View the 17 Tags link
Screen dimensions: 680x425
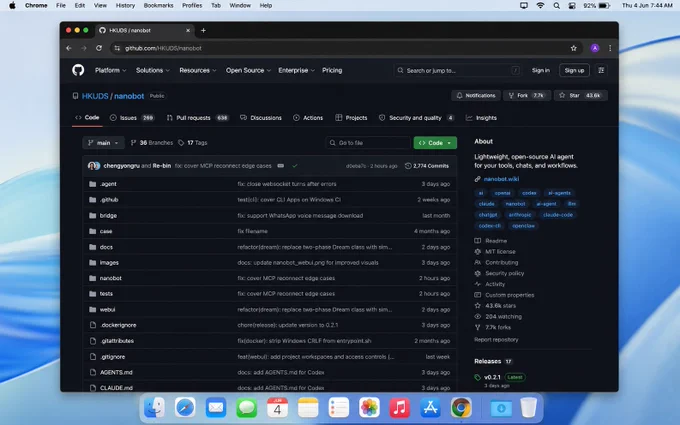pos(193,143)
